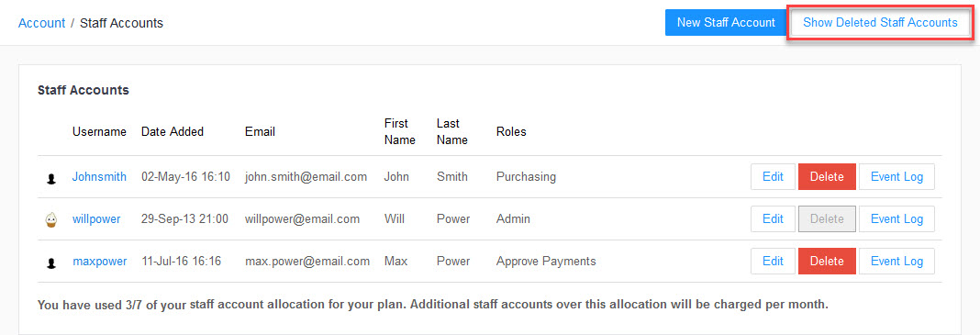Click the Johnsmith avatar icon

point(51,178)
